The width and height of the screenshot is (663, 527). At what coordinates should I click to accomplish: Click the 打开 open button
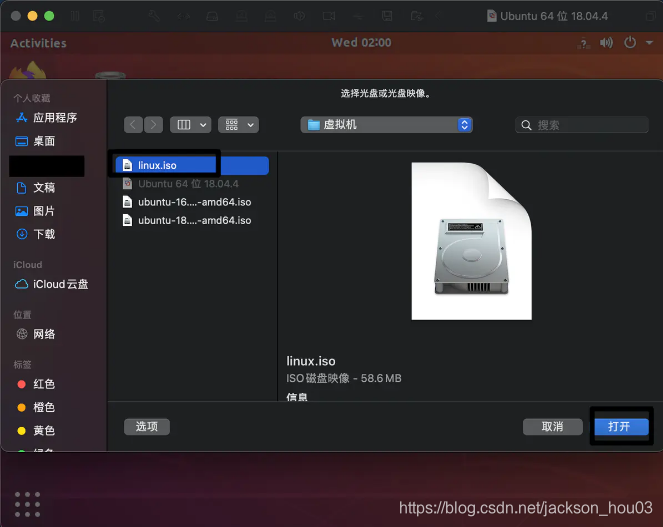[621, 427]
